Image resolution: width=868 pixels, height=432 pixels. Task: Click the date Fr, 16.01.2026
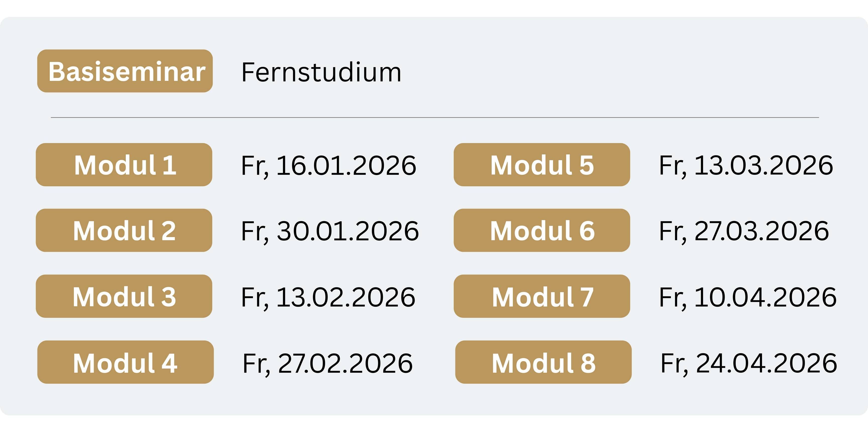[329, 166]
